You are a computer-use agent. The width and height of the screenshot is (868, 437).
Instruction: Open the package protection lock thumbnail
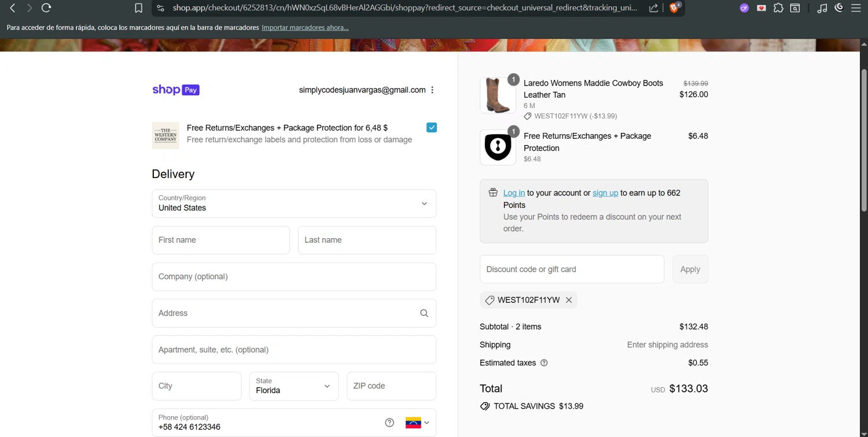[x=498, y=147]
